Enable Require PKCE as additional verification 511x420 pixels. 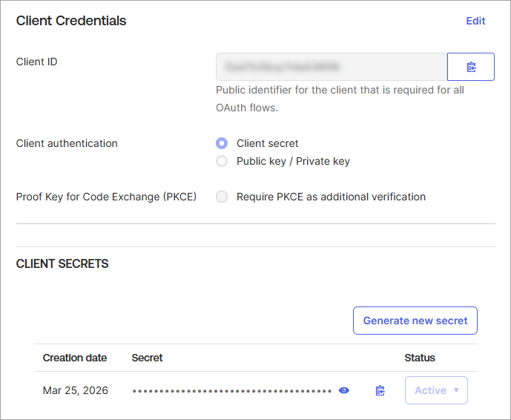click(222, 197)
